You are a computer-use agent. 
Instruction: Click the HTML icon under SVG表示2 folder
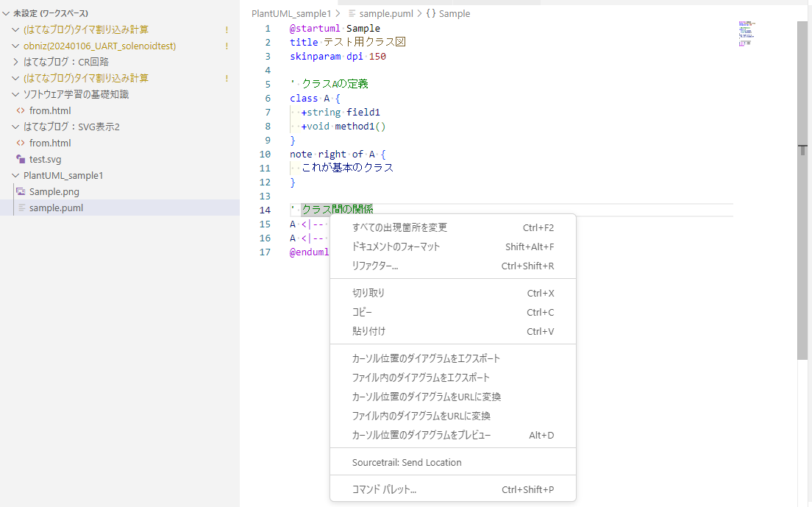(21, 143)
